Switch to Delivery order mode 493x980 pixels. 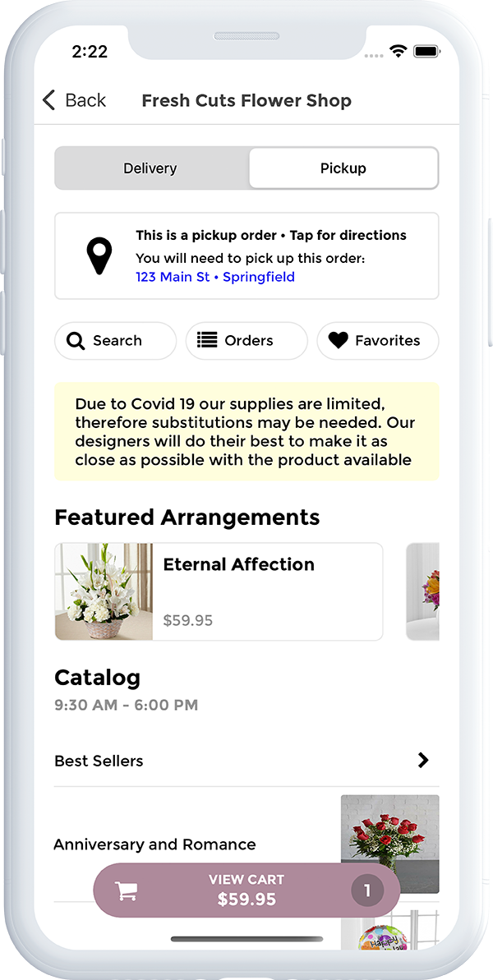[x=151, y=168]
